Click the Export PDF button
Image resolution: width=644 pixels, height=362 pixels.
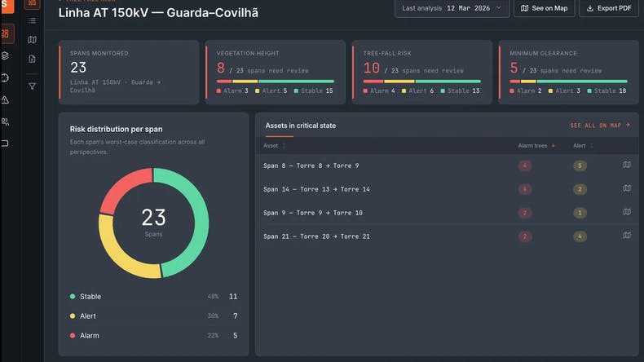click(x=609, y=8)
